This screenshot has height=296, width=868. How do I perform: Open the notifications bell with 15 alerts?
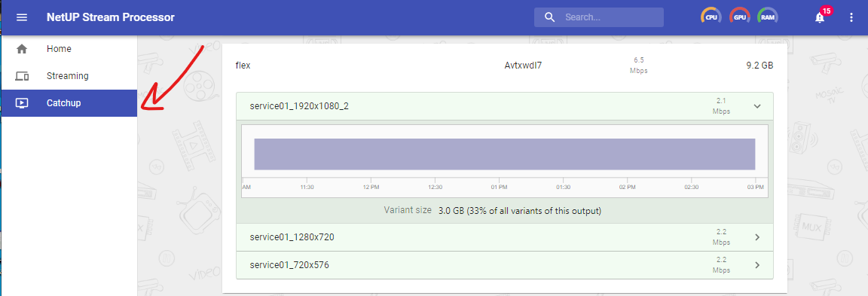(820, 18)
